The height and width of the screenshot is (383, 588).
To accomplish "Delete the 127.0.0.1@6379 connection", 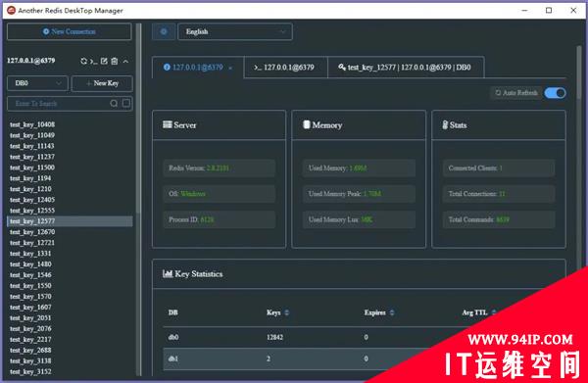I will coord(115,61).
